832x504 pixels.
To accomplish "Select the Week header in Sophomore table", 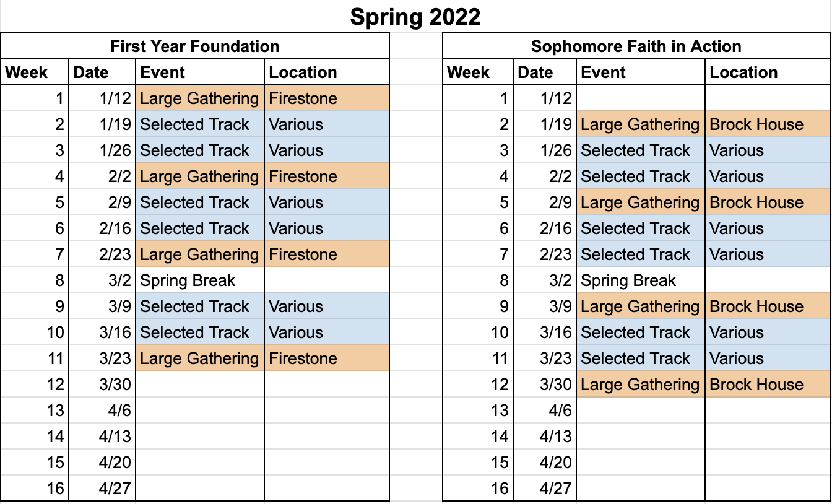I will point(477,72).
